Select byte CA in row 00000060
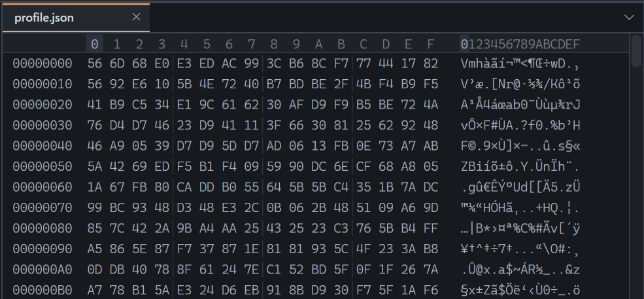Image resolution: width=644 pixels, height=299 pixels. tap(184, 187)
